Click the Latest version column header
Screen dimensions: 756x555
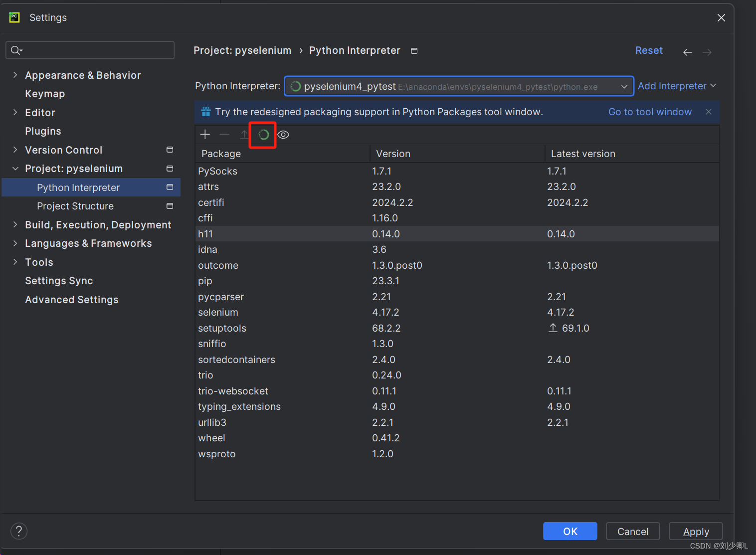632,154
